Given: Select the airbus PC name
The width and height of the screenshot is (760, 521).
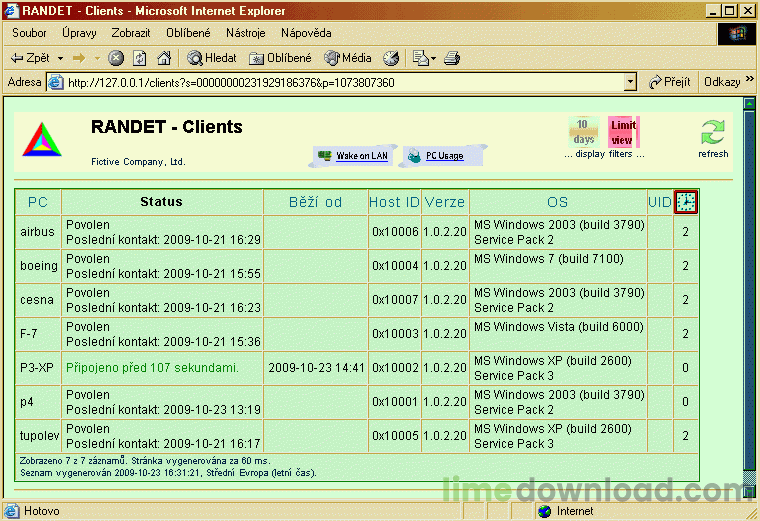Looking at the screenshot, I should point(37,232).
